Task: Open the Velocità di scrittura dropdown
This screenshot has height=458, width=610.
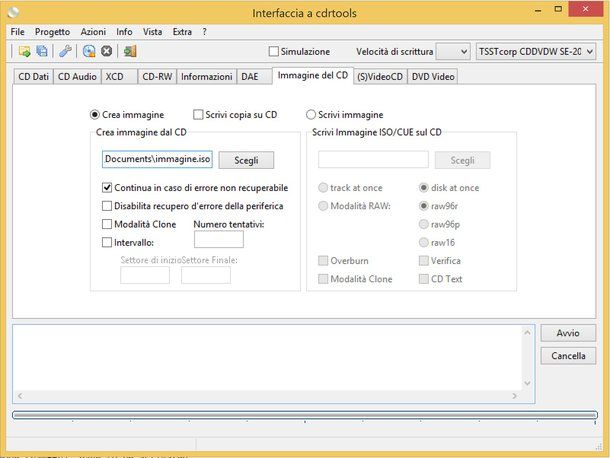Action: pos(453,51)
